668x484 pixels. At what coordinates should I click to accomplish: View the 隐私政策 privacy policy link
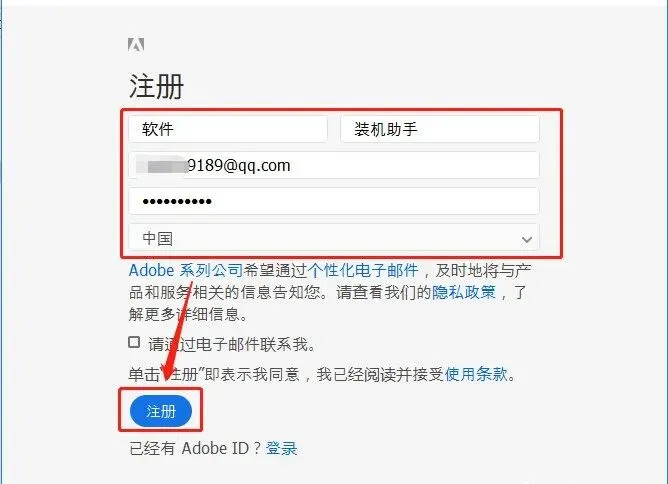464,293
